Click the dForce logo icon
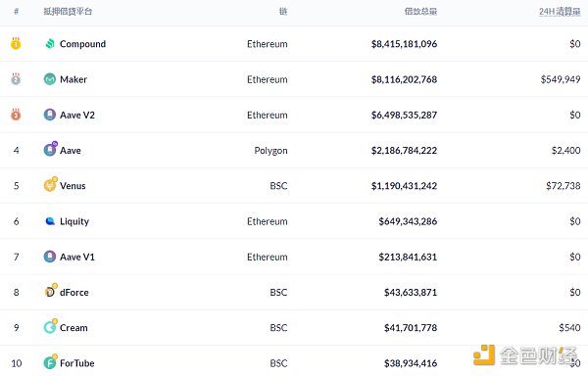The width and height of the screenshot is (588, 376). [50, 291]
